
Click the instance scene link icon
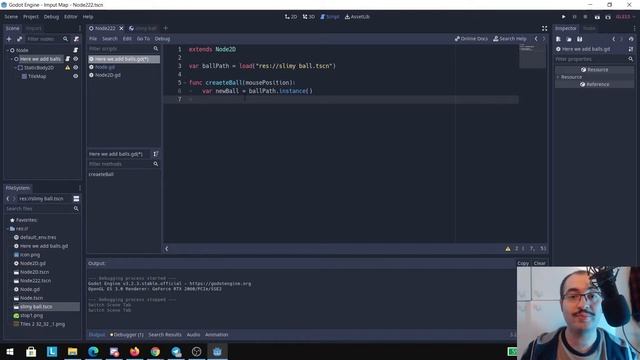tap(19, 39)
